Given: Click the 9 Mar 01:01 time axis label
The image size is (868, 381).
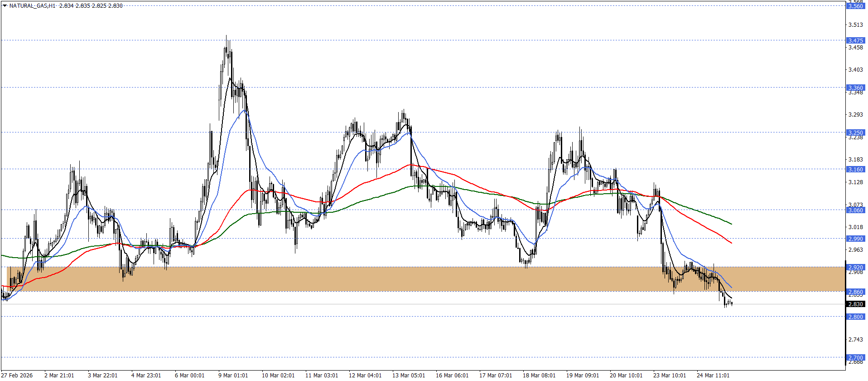Looking at the screenshot, I should (233, 375).
